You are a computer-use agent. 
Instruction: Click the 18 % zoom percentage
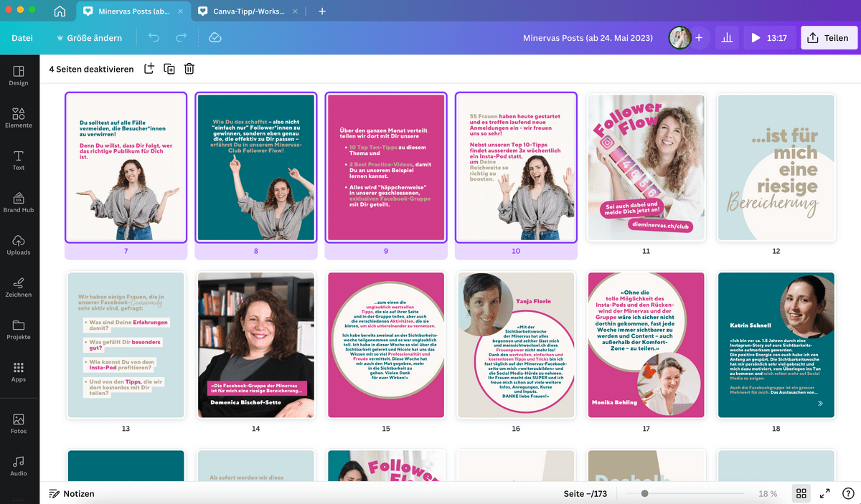pos(768,493)
